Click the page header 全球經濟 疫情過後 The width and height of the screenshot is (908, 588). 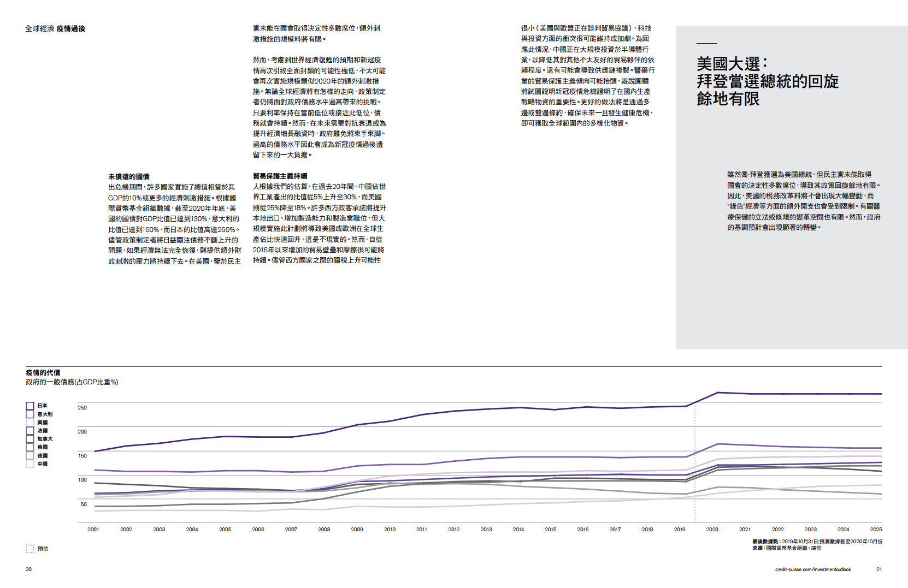[x=55, y=29]
